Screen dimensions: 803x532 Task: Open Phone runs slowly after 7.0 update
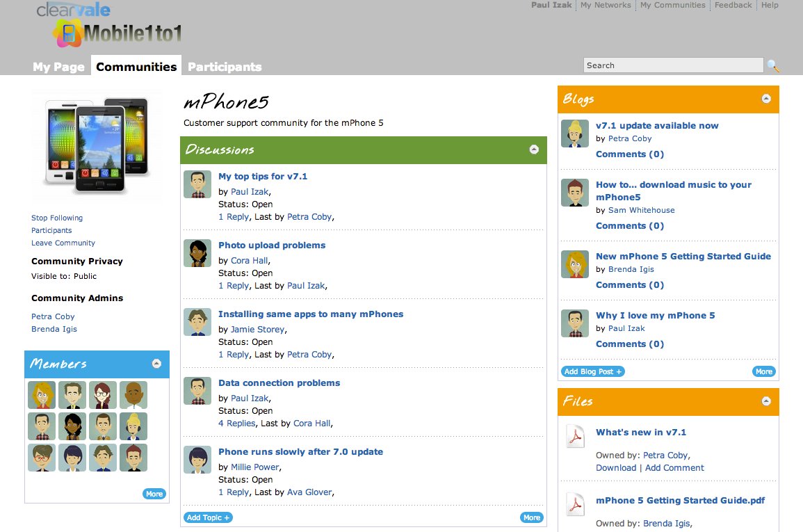(300, 452)
